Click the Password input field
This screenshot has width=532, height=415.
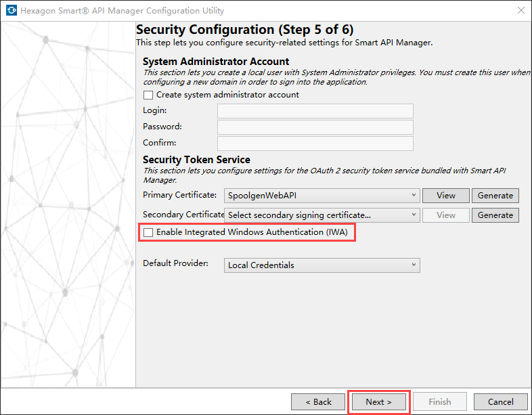tap(315, 127)
